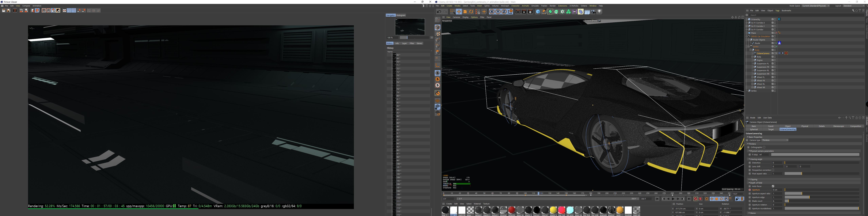Open the Camera type Thinlens dropdown
Image resolution: width=868 pixels, height=216 pixels.
click(x=775, y=140)
